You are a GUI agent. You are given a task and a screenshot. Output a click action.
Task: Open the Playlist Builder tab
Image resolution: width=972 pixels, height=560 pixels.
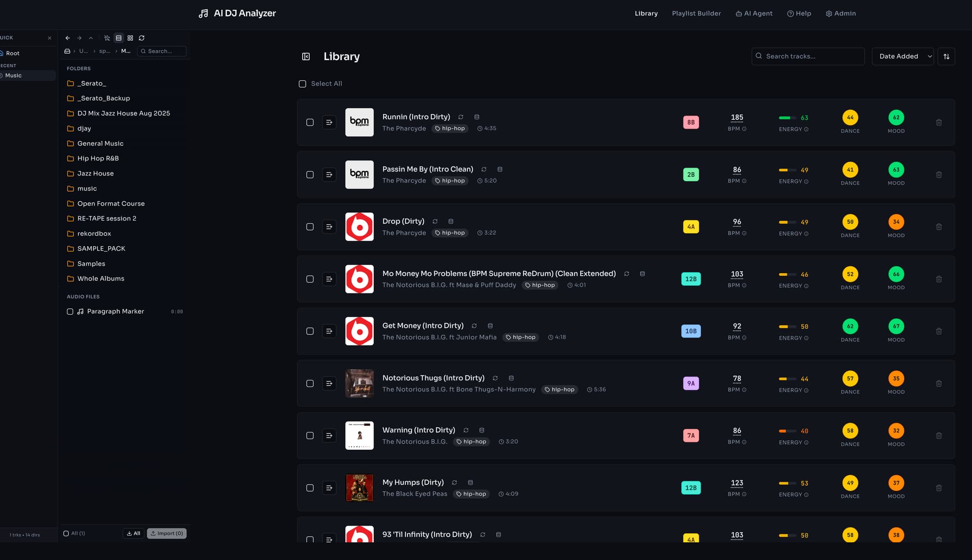(x=696, y=14)
